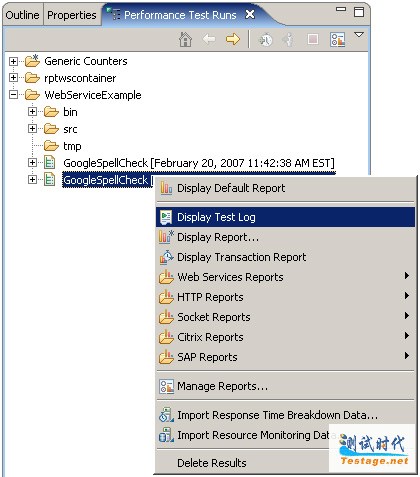
Task: Expand the Generic Counters node
Action: click(13, 61)
